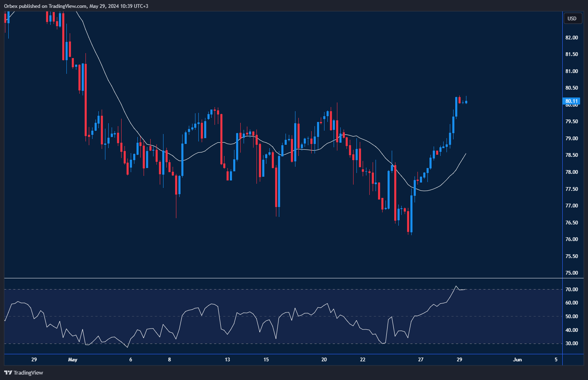Click the 75.00 price scale label
Screen dimensions: 588x380
[x=571, y=273]
